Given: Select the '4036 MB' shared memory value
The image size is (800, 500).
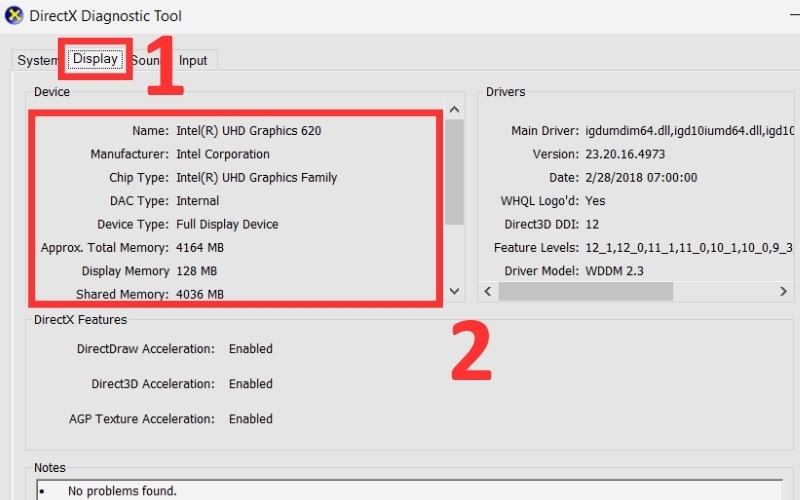Looking at the screenshot, I should [x=200, y=294].
